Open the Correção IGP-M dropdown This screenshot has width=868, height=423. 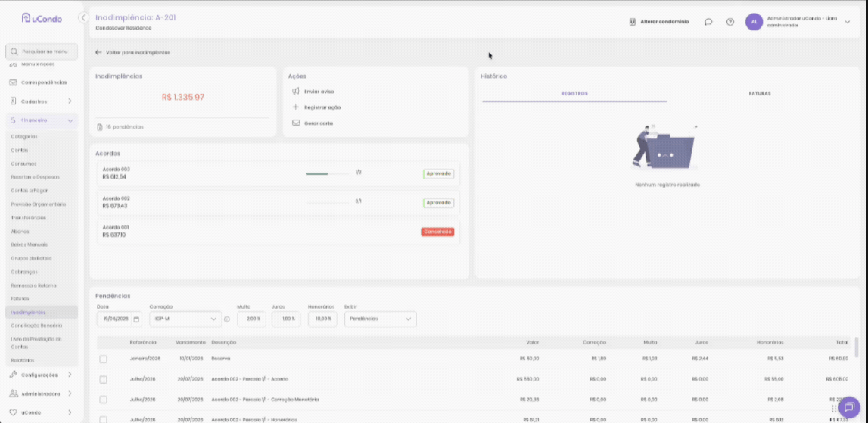[x=185, y=319]
